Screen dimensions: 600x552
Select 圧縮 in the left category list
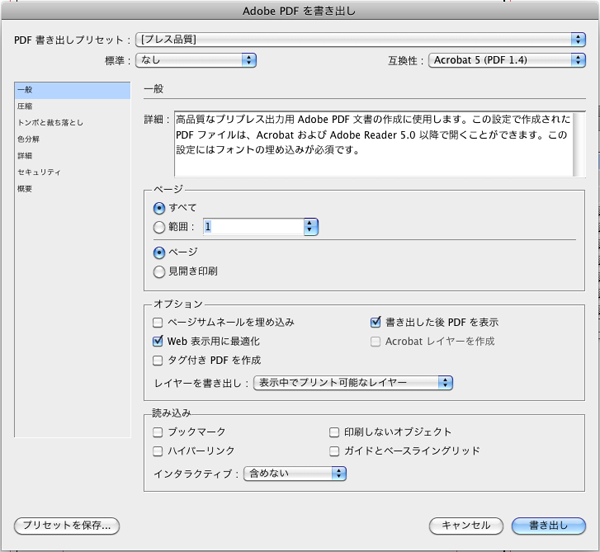72,106
